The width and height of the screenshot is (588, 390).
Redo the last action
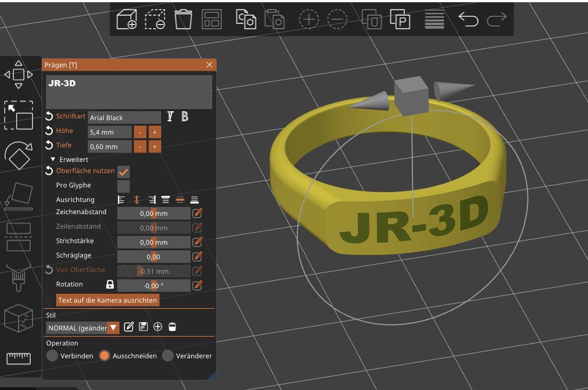coord(497,19)
